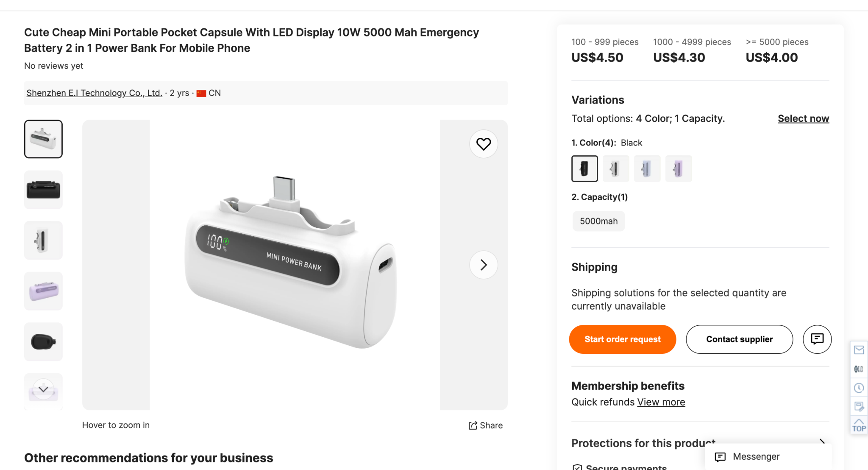Select the purple color variation
Screen dimensions: 868x470
679,168
